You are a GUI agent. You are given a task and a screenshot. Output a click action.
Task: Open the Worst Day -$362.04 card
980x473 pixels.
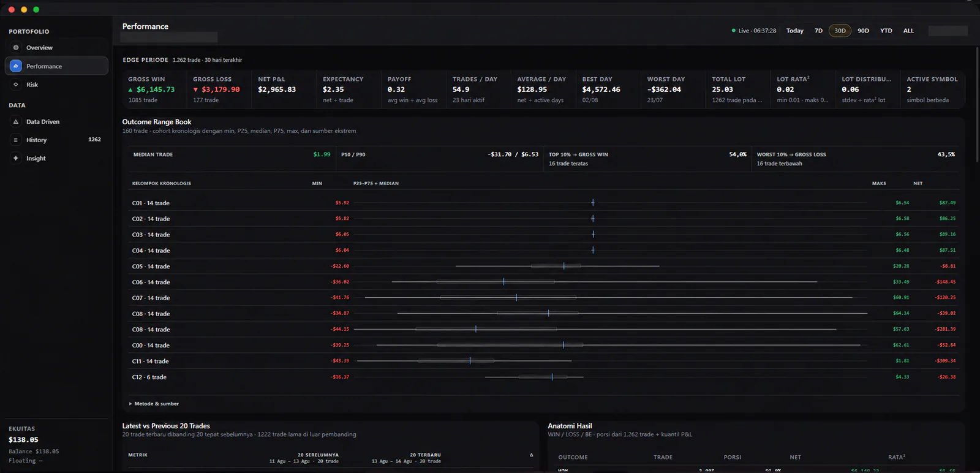coord(673,89)
